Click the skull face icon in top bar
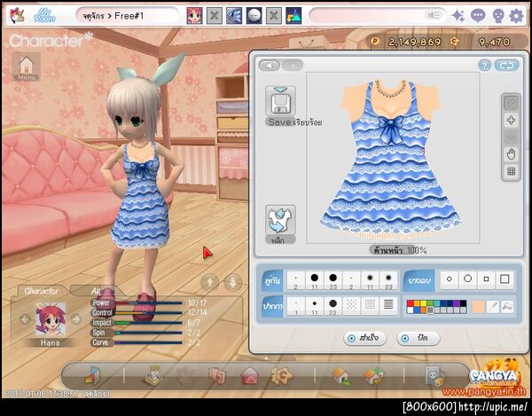Image resolution: width=532 pixels, height=416 pixels. click(497, 16)
